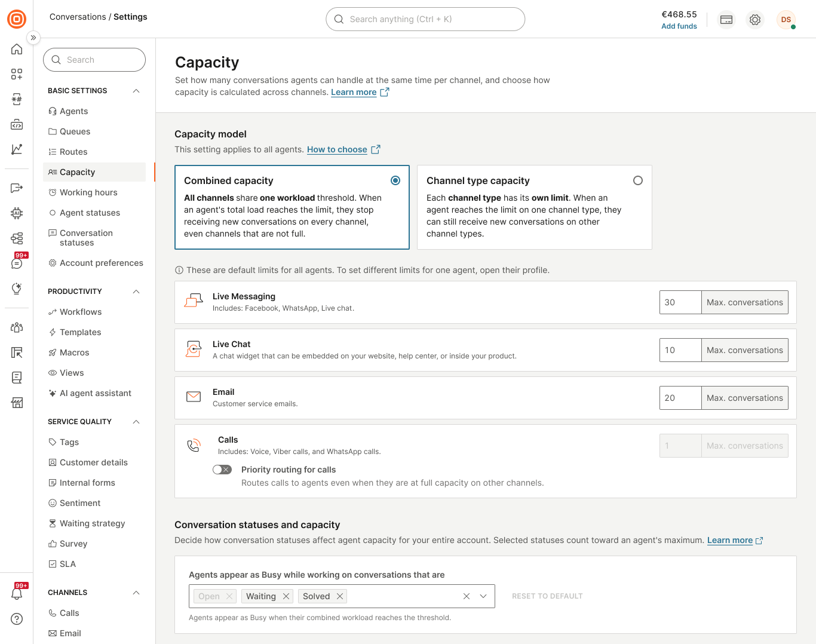
Task: Open the conversations inbox icon with 99+ badge
Action: (17, 263)
